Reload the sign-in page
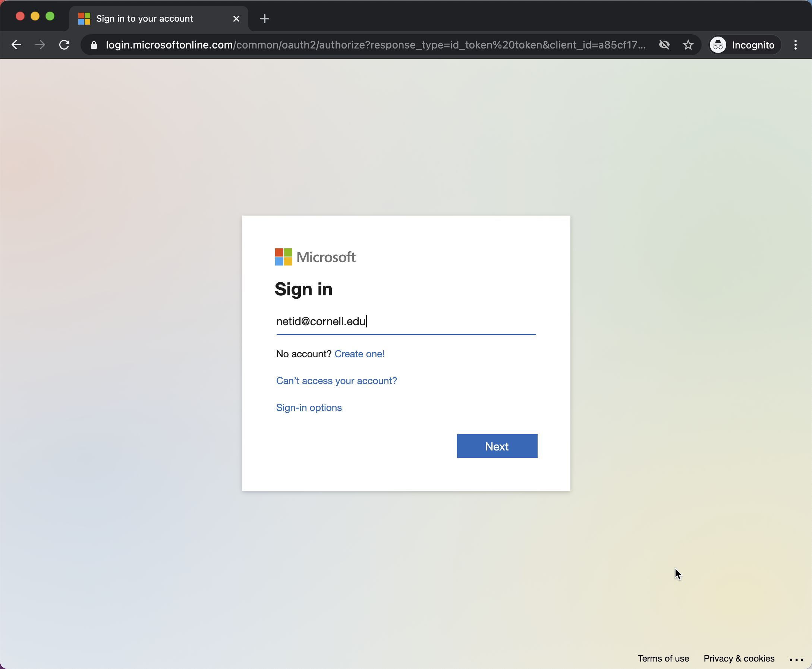 pos(64,45)
